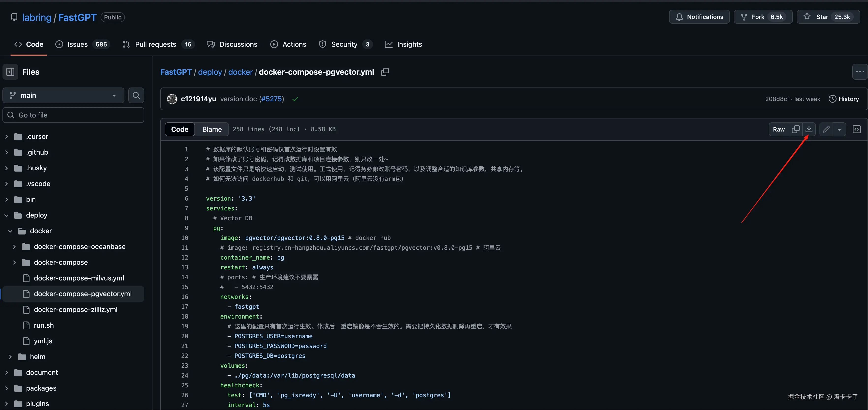
Task: Open the main branch dropdown
Action: tap(63, 95)
